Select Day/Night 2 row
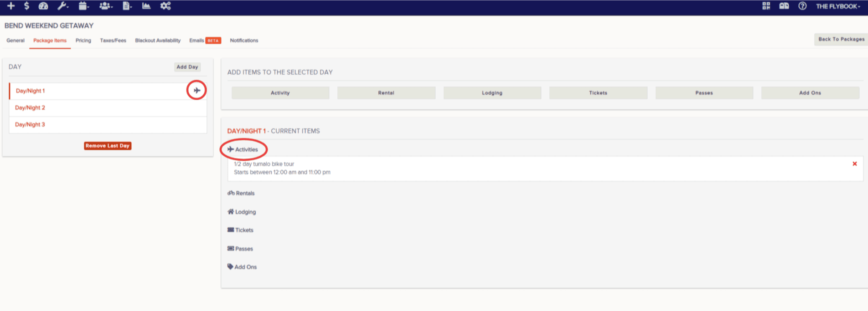Image resolution: width=868 pixels, height=311 pixels. (x=108, y=108)
